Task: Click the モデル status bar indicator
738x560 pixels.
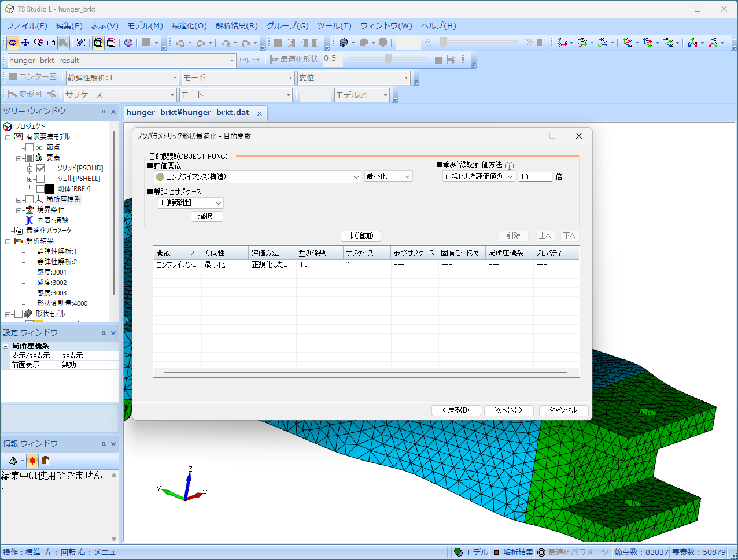Action: [471, 552]
